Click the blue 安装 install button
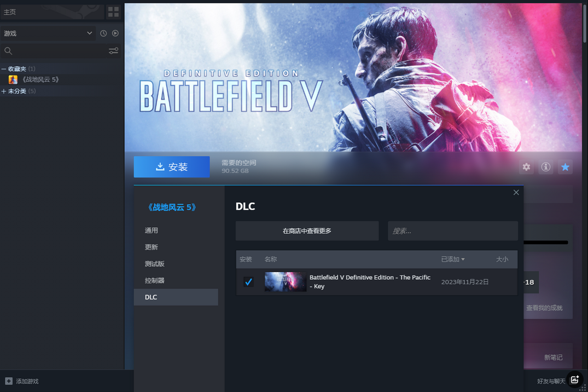This screenshot has width=588, height=392. tap(172, 167)
